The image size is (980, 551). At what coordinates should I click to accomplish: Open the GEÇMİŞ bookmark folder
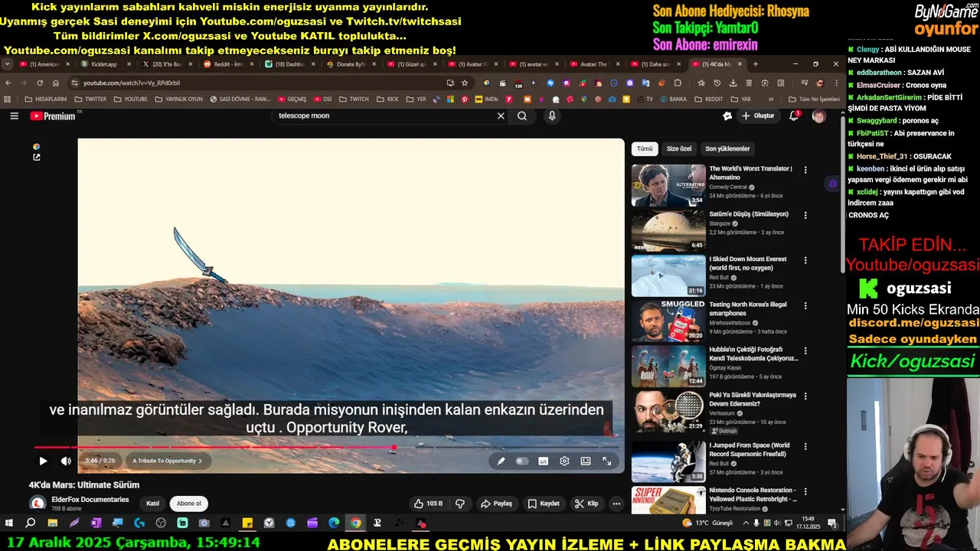(x=292, y=99)
